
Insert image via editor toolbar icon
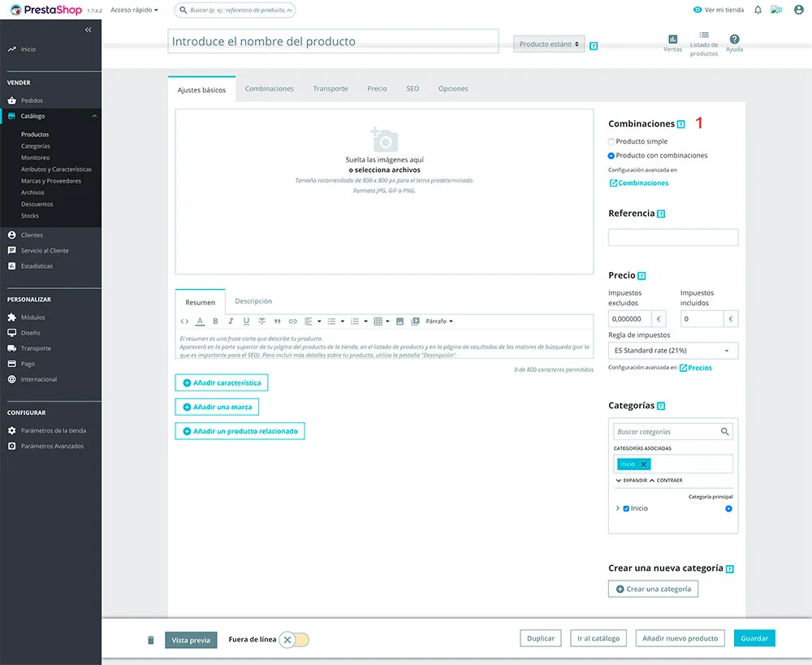400,321
